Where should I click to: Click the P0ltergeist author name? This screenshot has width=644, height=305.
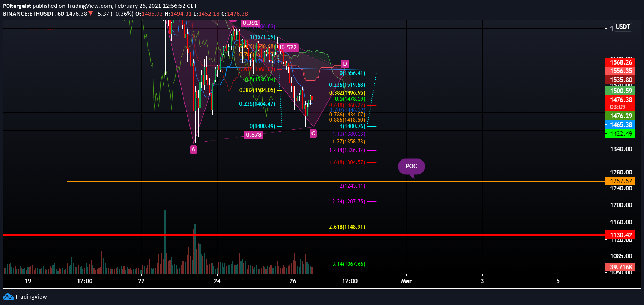click(x=17, y=6)
